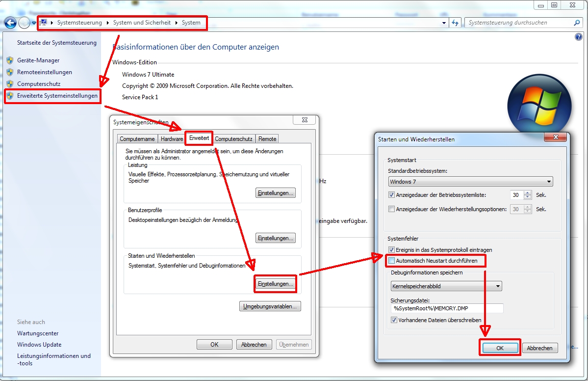Open the Computerschutz tab in Systemeigenschaften
Screen dimensions: 588x381
point(233,139)
